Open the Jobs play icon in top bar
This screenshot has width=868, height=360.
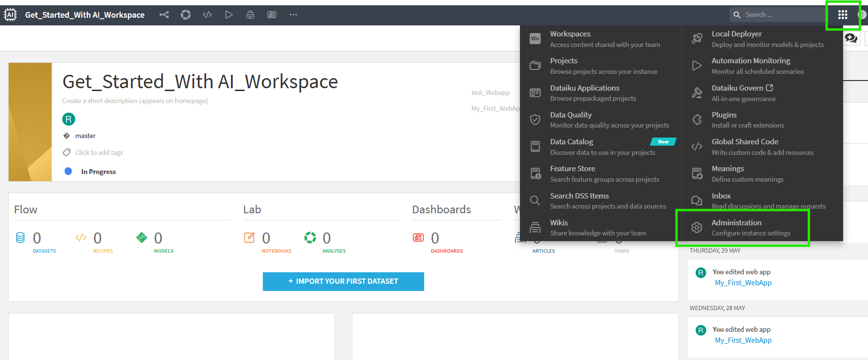(229, 15)
